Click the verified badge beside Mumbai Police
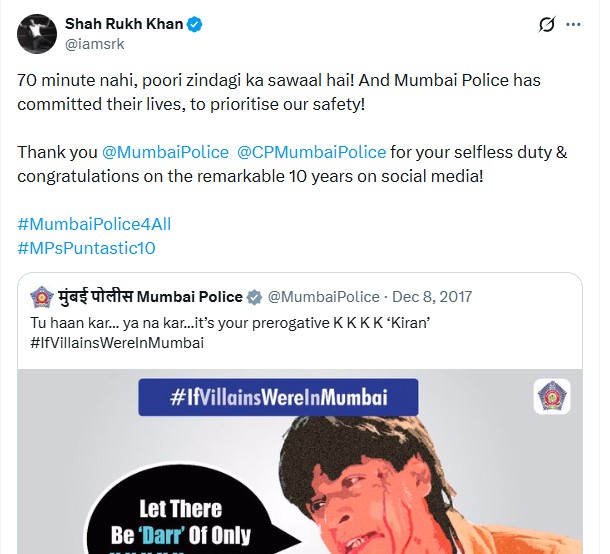The width and height of the screenshot is (610, 554). tap(255, 296)
